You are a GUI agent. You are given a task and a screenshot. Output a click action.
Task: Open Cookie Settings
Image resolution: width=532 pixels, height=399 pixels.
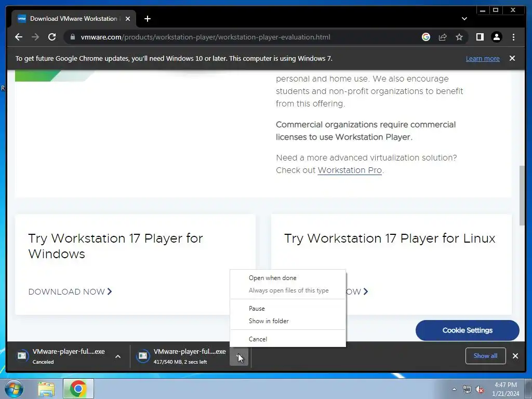[x=467, y=330]
